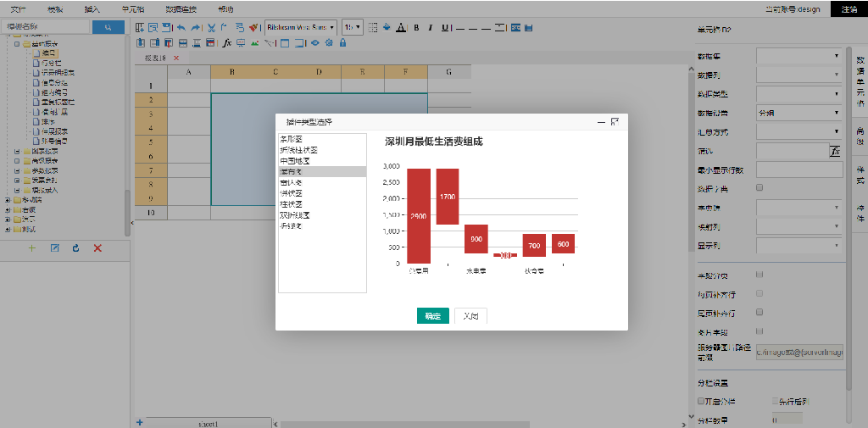The height and width of the screenshot is (428, 868).
Task: Click the 最小显示行数 input field
Action: click(799, 170)
